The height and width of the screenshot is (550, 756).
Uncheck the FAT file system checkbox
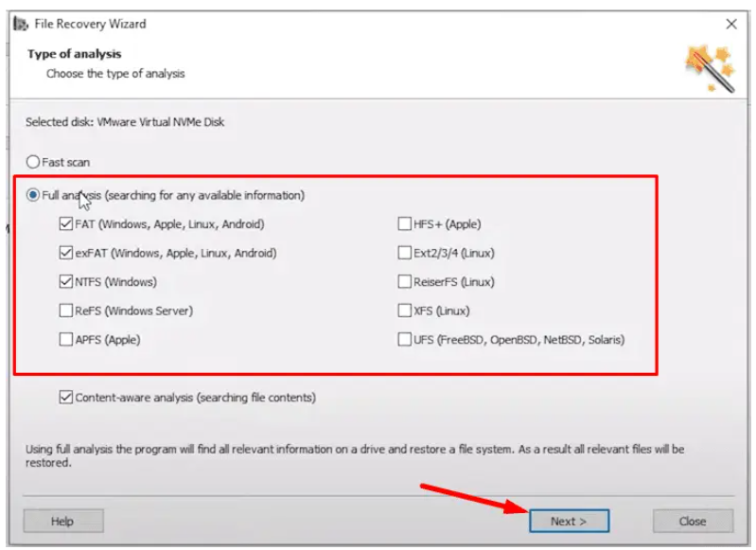click(x=66, y=224)
